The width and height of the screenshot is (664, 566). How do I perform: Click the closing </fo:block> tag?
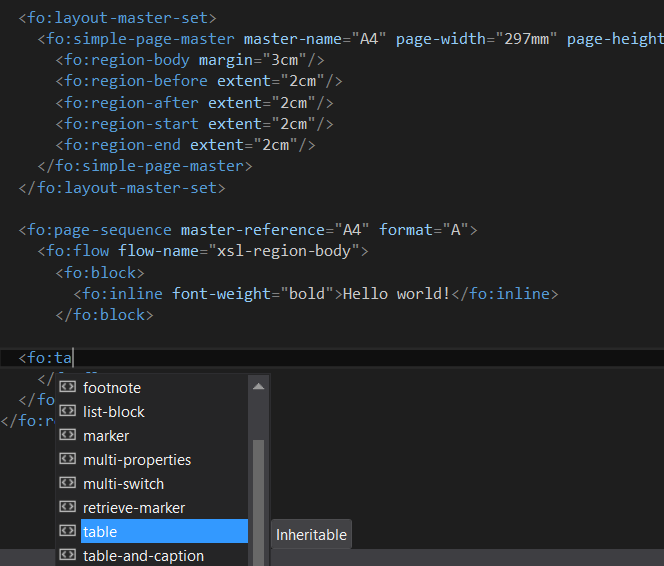104,315
